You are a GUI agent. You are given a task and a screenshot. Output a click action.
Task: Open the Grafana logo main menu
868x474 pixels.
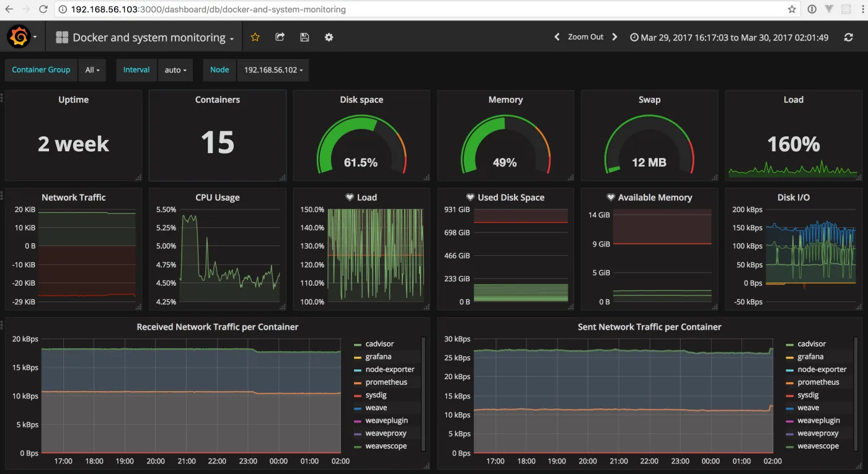[20, 37]
